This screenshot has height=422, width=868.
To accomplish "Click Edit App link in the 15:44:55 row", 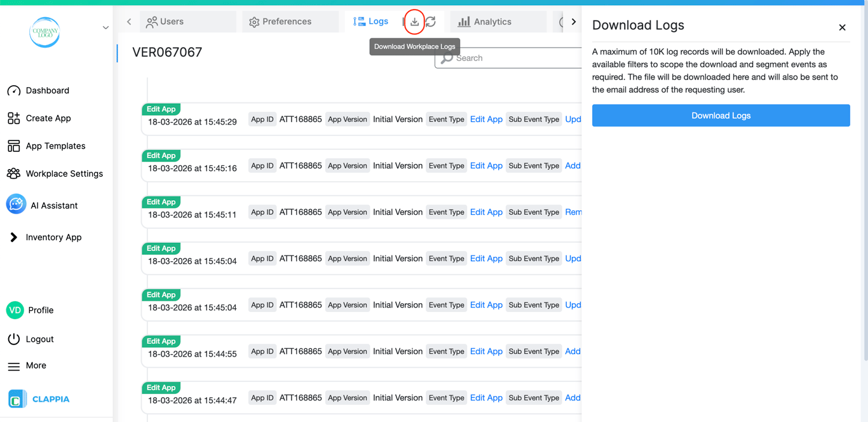I will pos(486,351).
